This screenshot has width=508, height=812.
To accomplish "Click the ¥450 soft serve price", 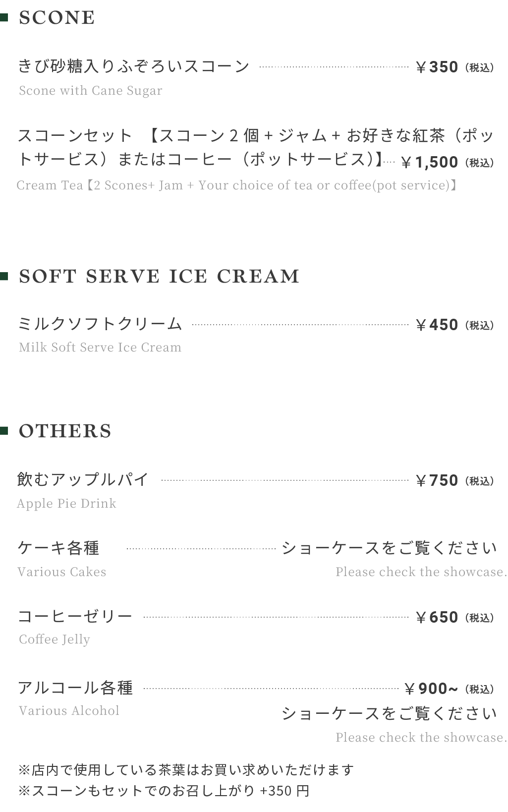I will click(x=437, y=325).
